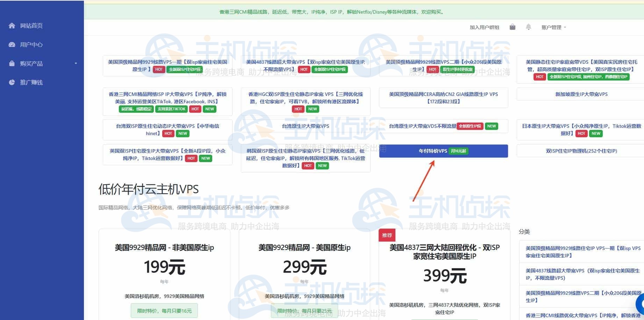Open the 账户管理 dropdown menu
Image resolution: width=644 pixels, height=320 pixels.
(x=553, y=27)
